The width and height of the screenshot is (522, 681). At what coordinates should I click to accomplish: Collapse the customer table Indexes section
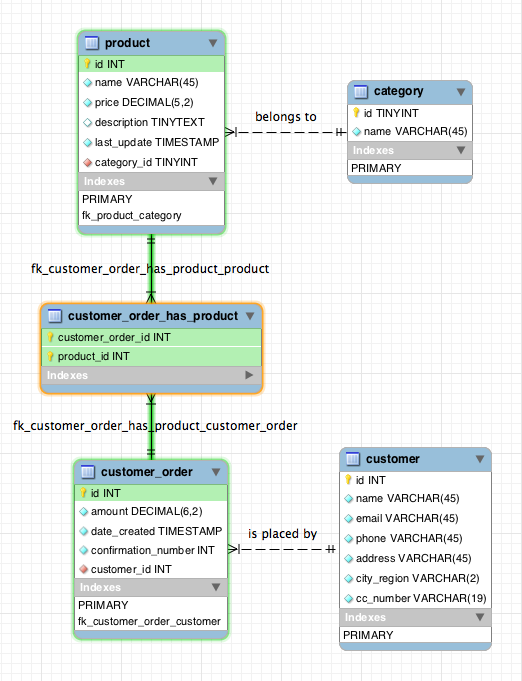click(480, 617)
